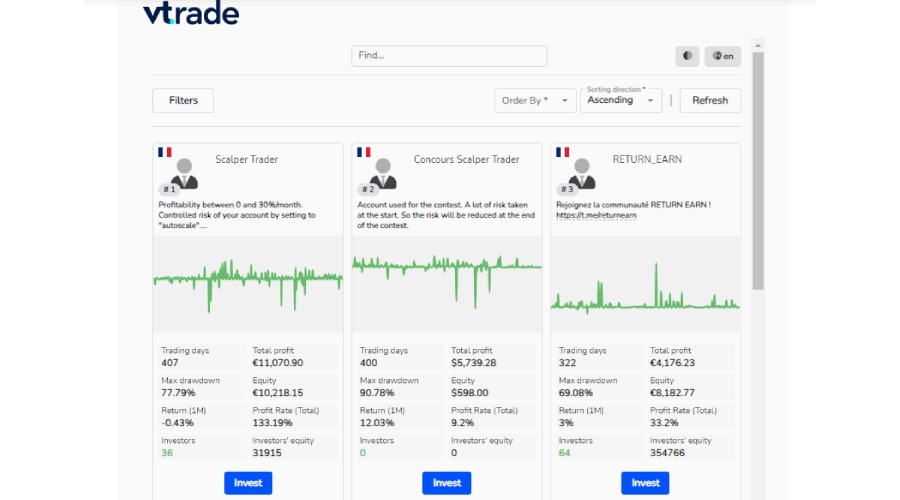Click Concours Scalper Trader avatar icon
Viewport: 900px width, 500px height.
point(383,173)
